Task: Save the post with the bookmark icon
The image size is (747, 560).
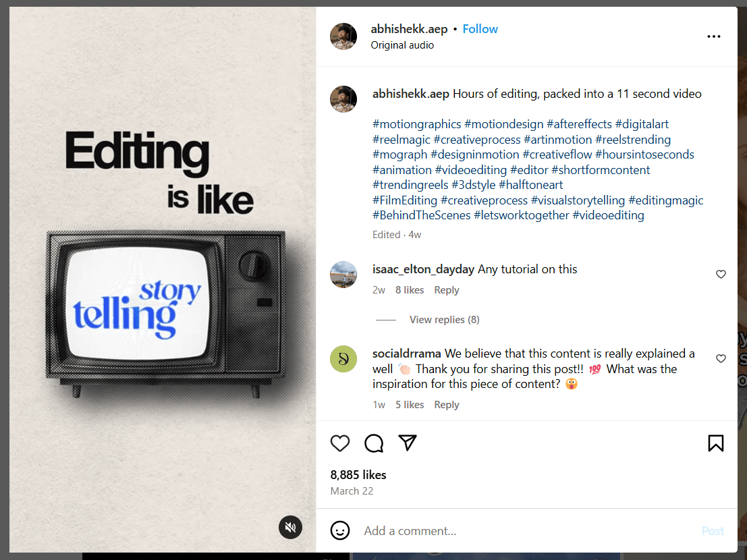Action: pyautogui.click(x=716, y=443)
